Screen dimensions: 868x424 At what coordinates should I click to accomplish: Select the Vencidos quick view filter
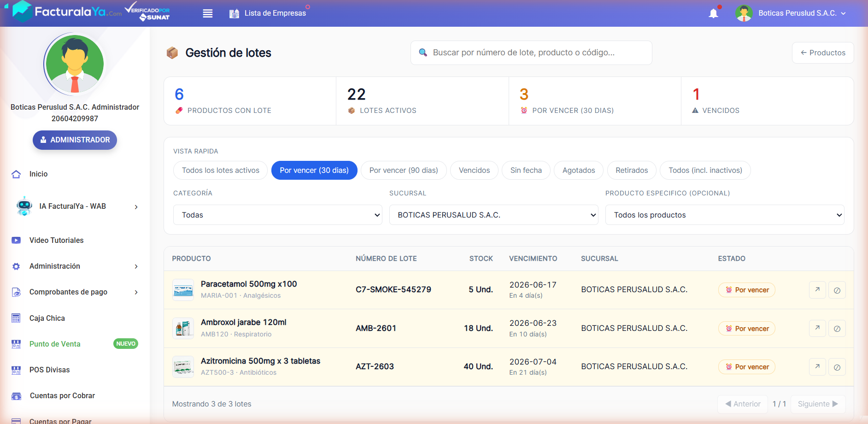tap(474, 171)
